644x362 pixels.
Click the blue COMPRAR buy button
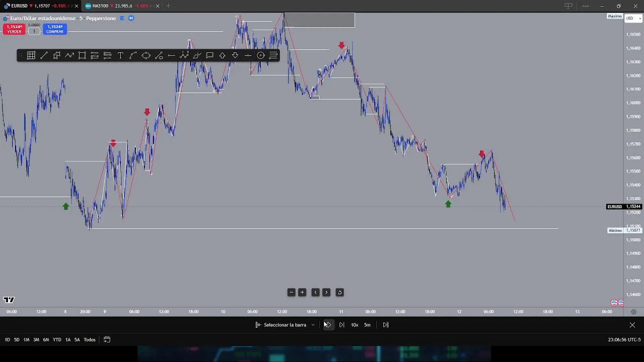point(55,29)
